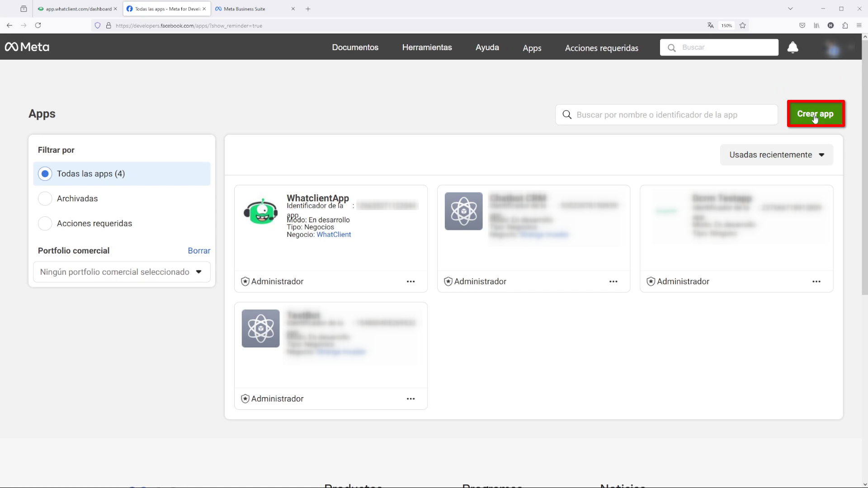This screenshot has width=868, height=488.
Task: Click the green Crear app button
Action: [816, 114]
